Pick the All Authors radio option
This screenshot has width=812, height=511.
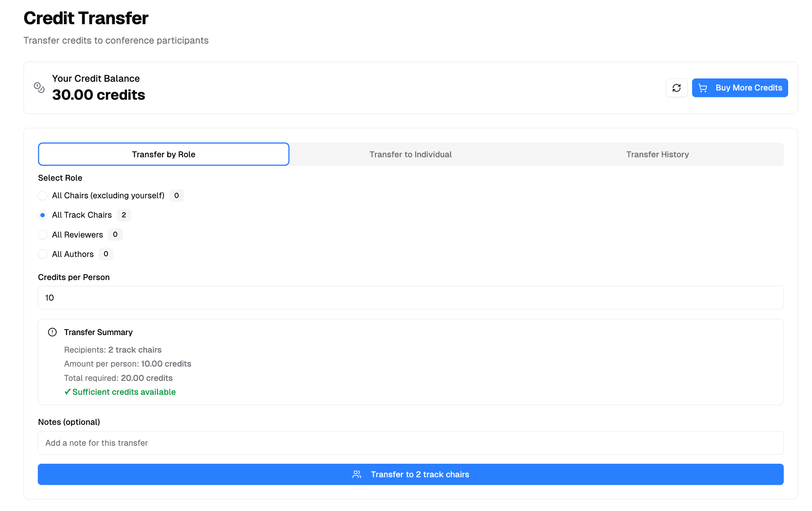[x=43, y=254]
